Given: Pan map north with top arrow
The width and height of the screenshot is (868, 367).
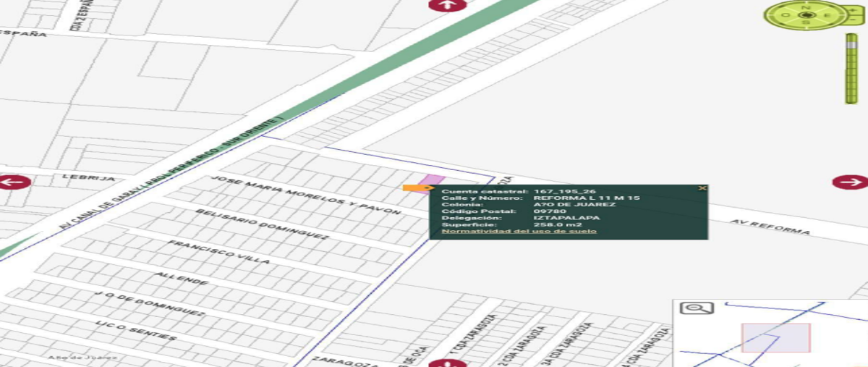Looking at the screenshot, I should point(446,4).
